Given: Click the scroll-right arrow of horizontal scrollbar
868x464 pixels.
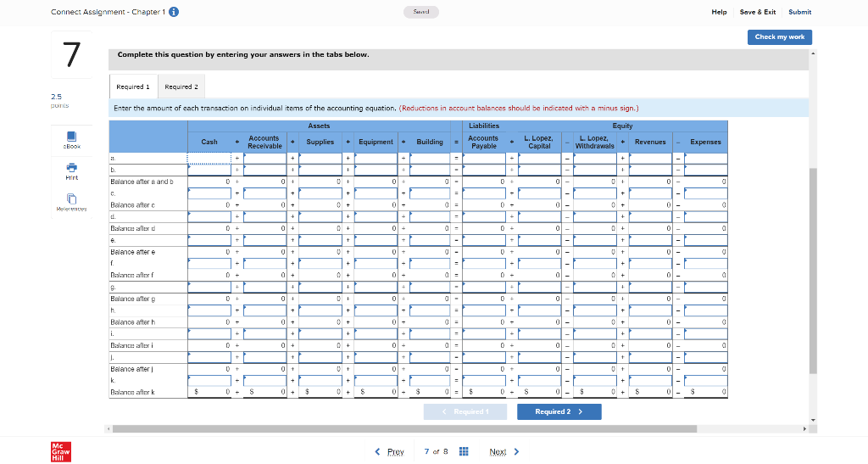Looking at the screenshot, I should (x=805, y=428).
